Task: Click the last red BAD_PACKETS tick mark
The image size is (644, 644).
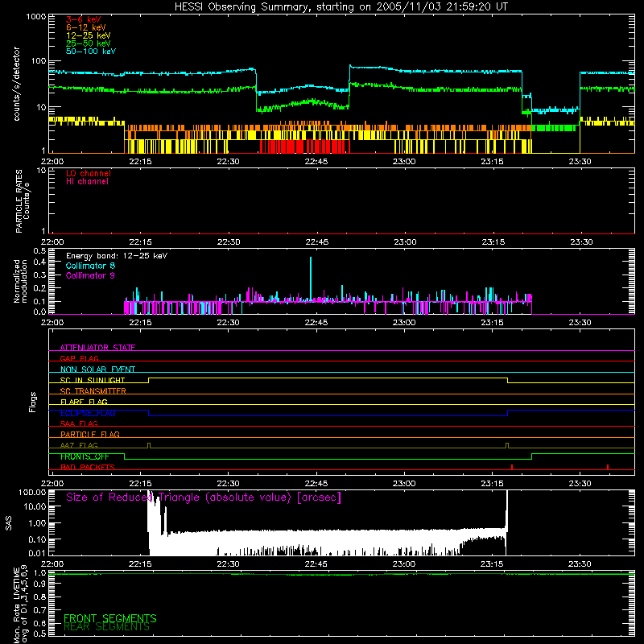Action: pos(608,467)
